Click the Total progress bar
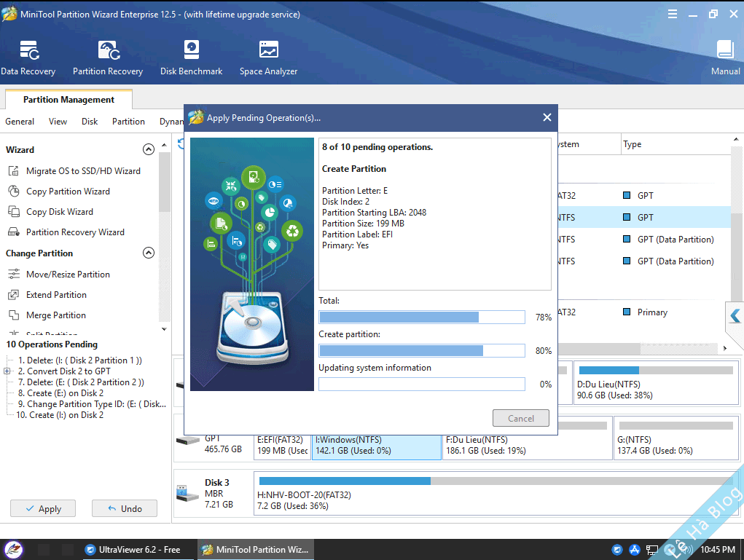 pos(422,317)
